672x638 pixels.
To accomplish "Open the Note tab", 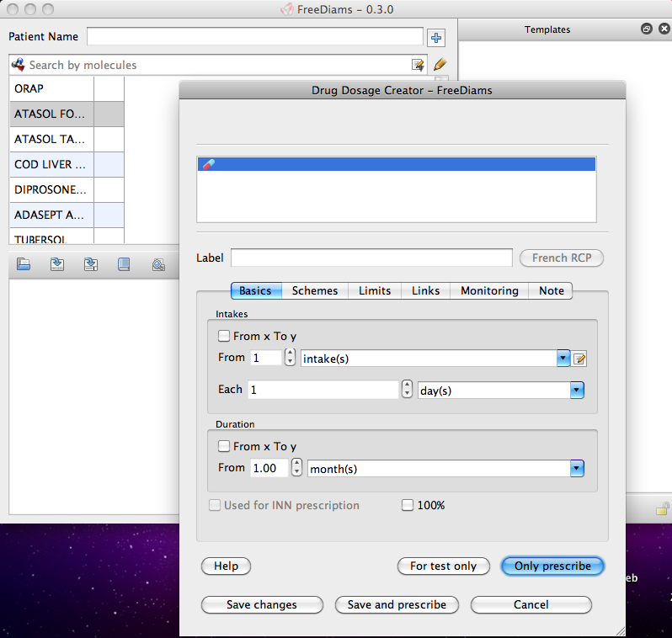I will (x=551, y=290).
